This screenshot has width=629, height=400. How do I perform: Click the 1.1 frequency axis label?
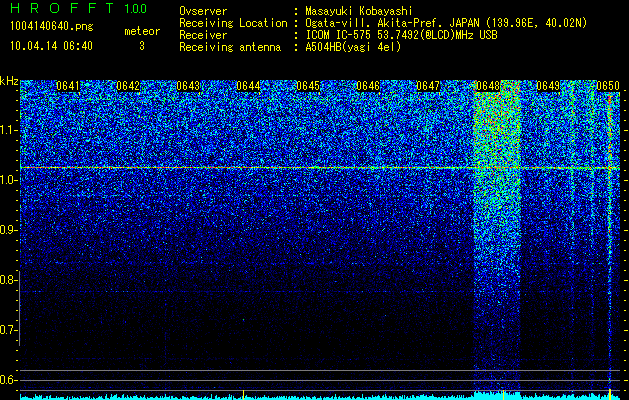8,130
